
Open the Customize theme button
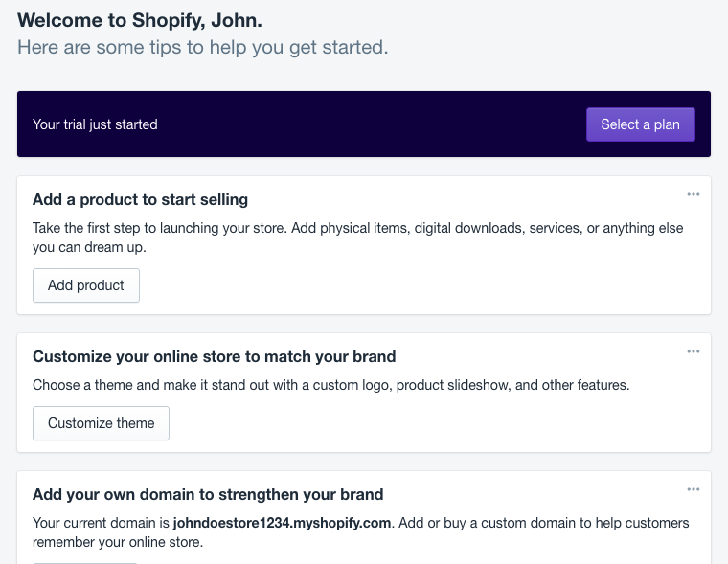[x=101, y=423]
